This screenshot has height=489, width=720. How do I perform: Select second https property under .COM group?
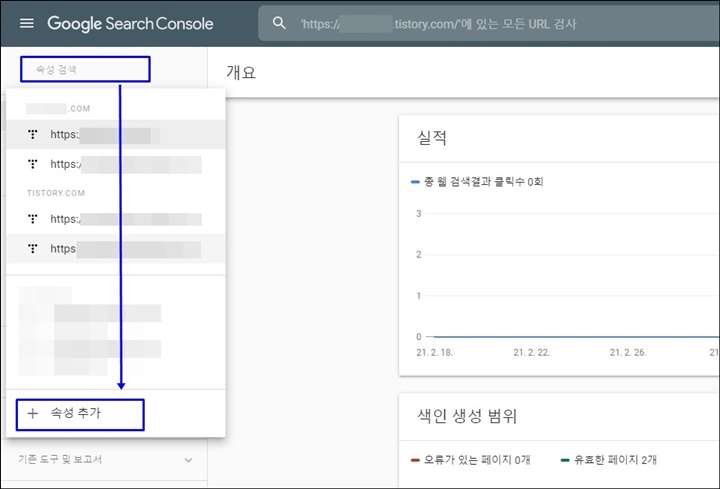115,164
